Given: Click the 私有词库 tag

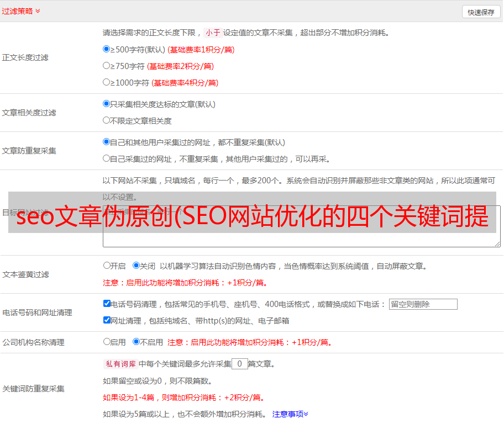Looking at the screenshot, I should [120, 364].
